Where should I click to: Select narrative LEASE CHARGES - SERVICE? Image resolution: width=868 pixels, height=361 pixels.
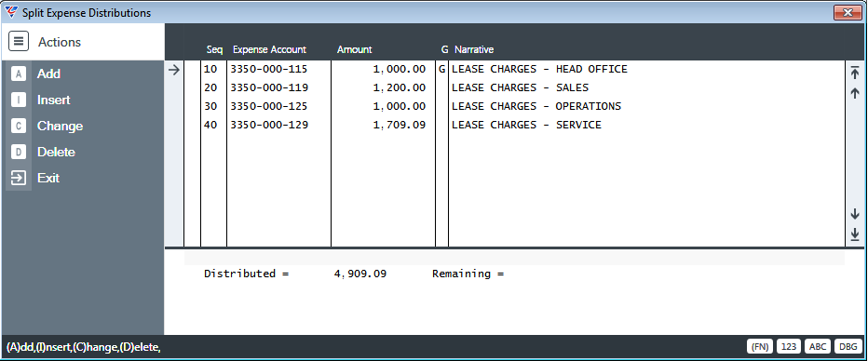pos(526,125)
